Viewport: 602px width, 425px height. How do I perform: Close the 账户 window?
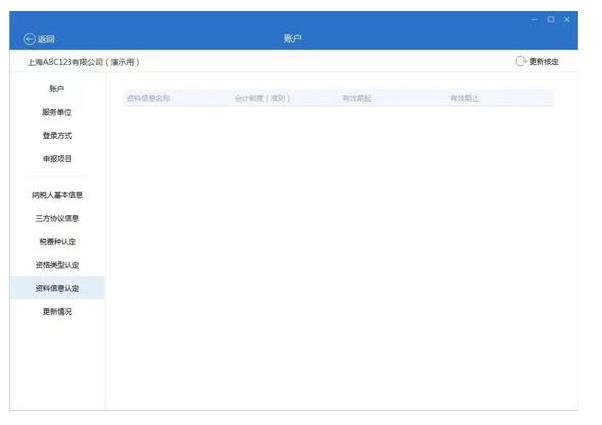[x=567, y=20]
